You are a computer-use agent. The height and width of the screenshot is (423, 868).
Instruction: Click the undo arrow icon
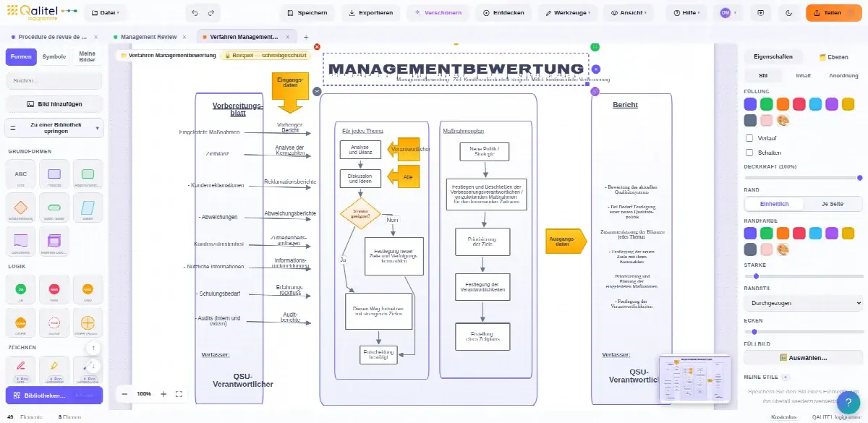pos(195,13)
